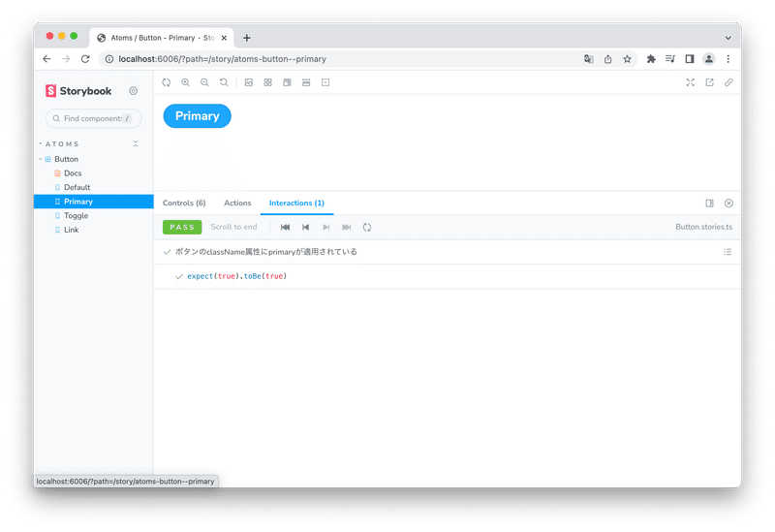775x532 pixels.
Task: Close the Atoms / Button tab
Action: 224,38
